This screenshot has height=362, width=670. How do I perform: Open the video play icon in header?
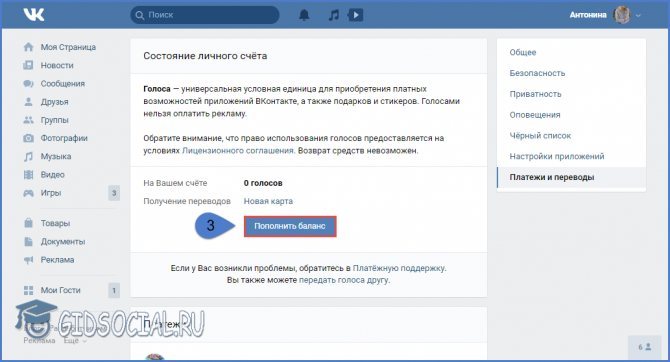(x=356, y=15)
